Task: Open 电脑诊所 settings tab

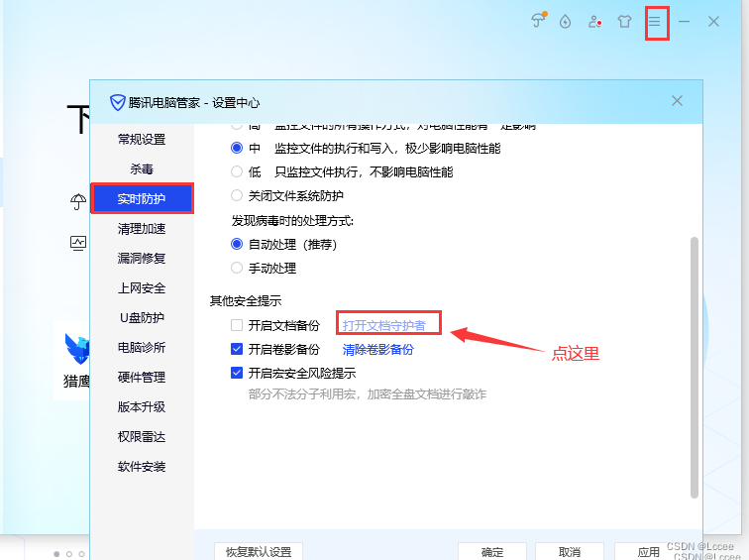Action: pyautogui.click(x=142, y=347)
